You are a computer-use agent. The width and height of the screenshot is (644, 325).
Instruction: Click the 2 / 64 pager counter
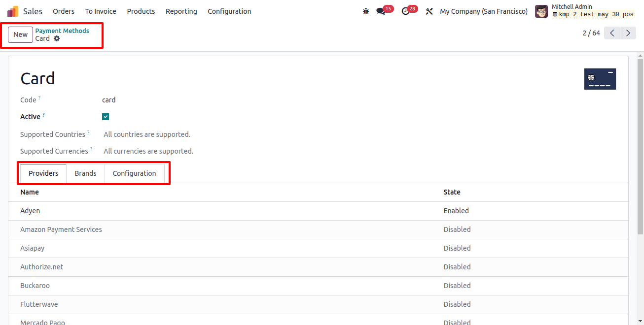pyautogui.click(x=591, y=33)
